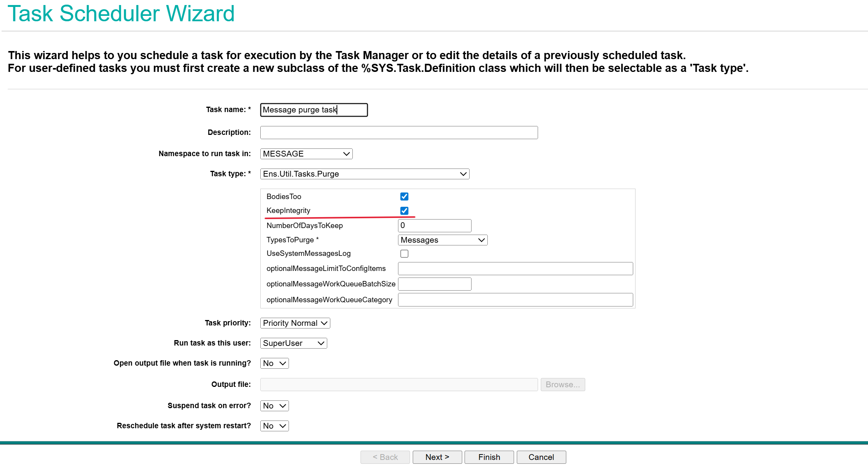The height and width of the screenshot is (475, 868).
Task: Select the Run task as this user dropdown
Action: click(x=293, y=343)
